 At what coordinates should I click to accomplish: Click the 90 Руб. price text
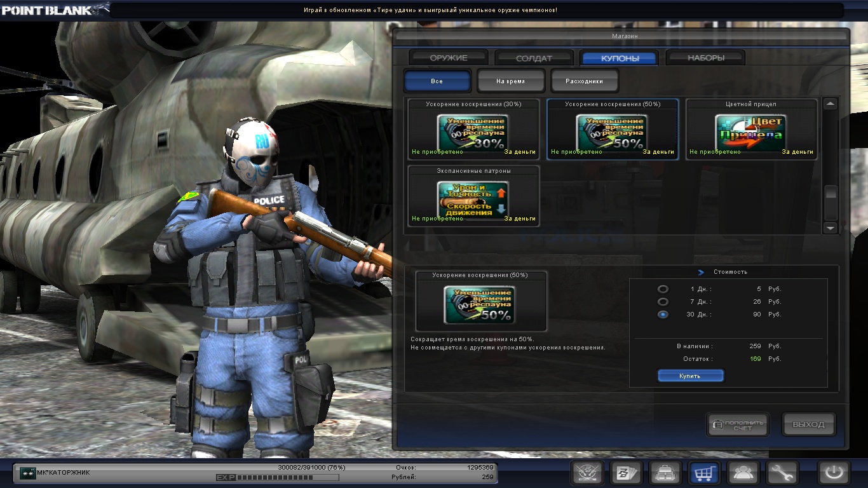[767, 315]
